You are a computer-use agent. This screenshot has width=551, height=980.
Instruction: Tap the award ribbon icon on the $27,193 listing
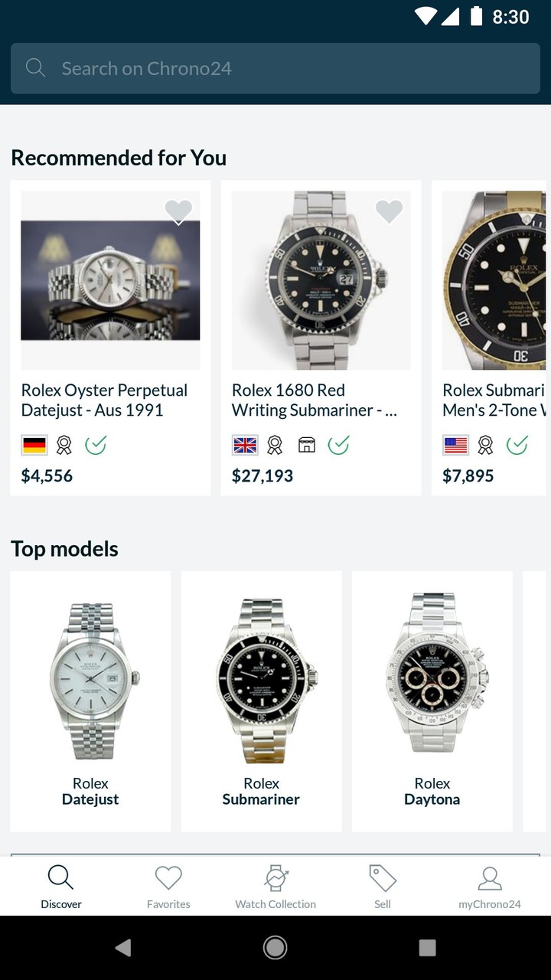[x=275, y=445]
